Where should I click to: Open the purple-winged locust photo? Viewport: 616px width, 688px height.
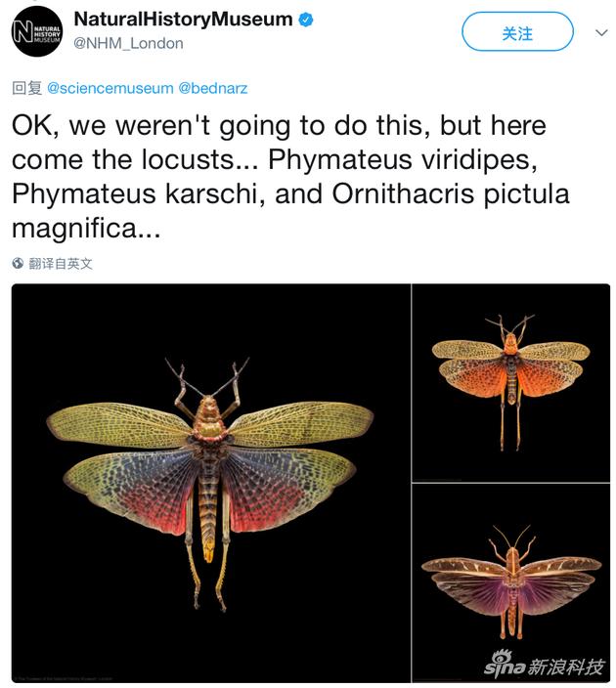pyautogui.click(x=511, y=583)
